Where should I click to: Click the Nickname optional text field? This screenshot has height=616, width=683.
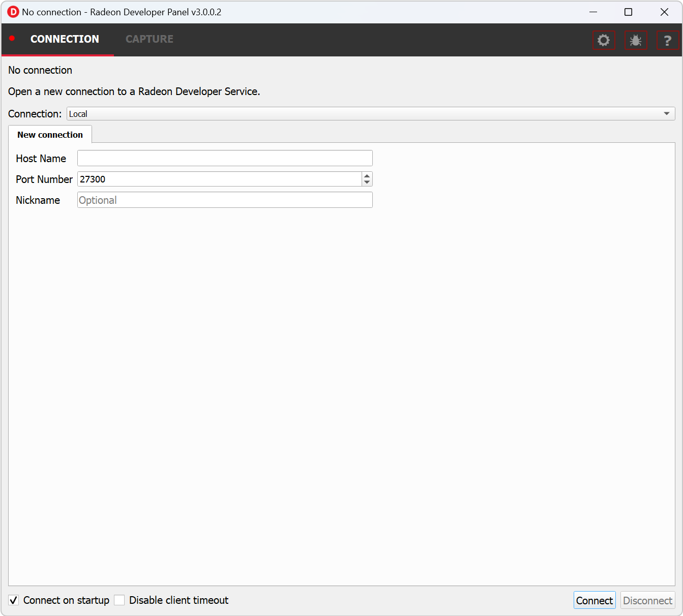pyautogui.click(x=225, y=200)
